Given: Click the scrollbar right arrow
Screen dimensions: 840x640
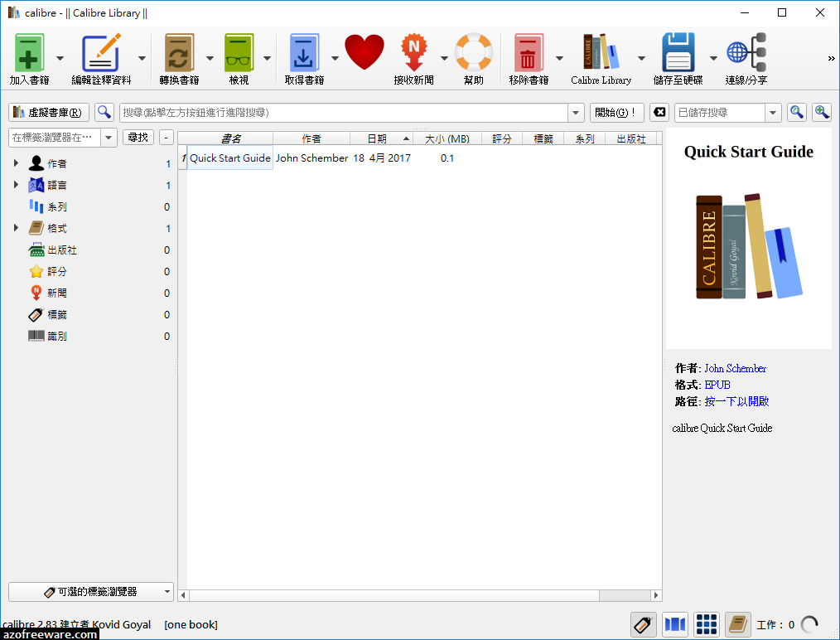Looking at the screenshot, I should point(656,595).
